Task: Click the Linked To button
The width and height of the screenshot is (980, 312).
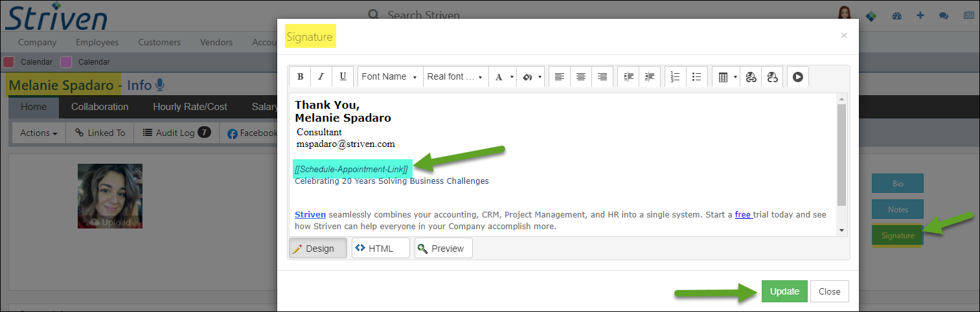Action: (100, 133)
